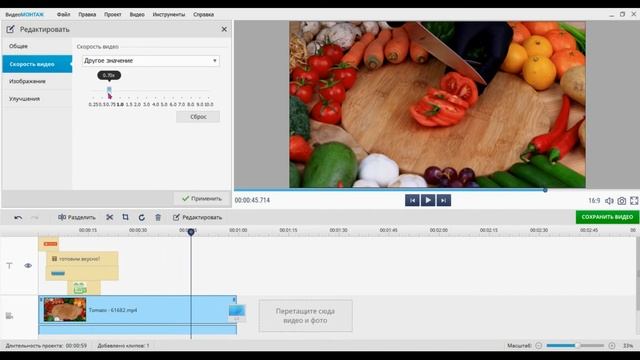This screenshot has width=640, height=360.
Task: Redo the last action
Action: [x=35, y=218]
